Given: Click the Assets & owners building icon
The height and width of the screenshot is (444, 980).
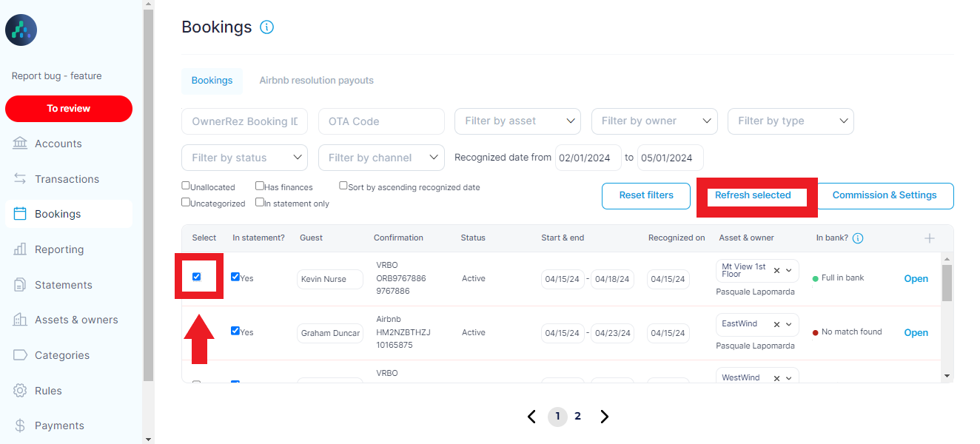Looking at the screenshot, I should click(20, 320).
